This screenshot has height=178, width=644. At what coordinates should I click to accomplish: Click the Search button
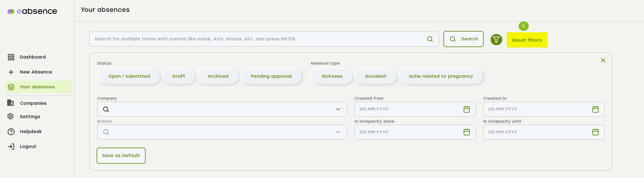coord(463,39)
